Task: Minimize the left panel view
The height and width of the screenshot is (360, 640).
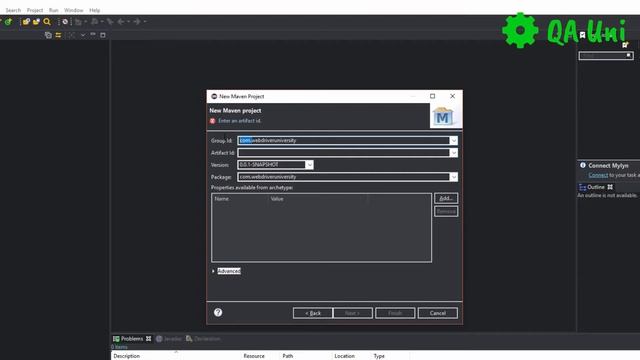Action: tap(93, 35)
